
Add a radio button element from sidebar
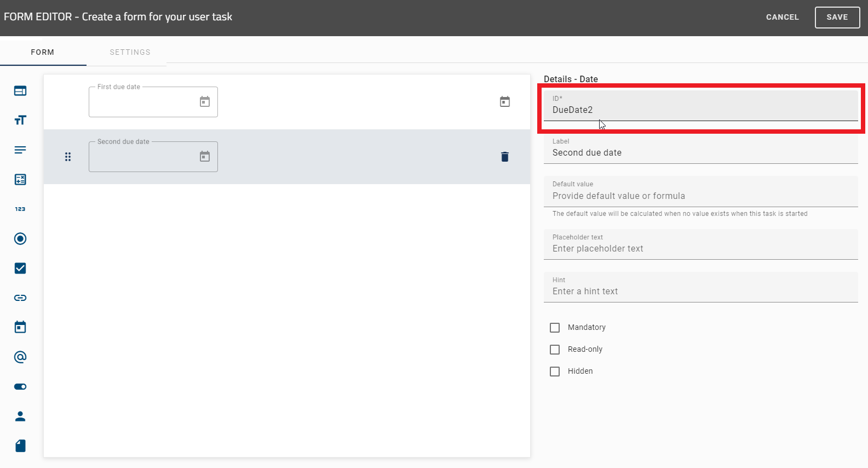[x=20, y=239]
